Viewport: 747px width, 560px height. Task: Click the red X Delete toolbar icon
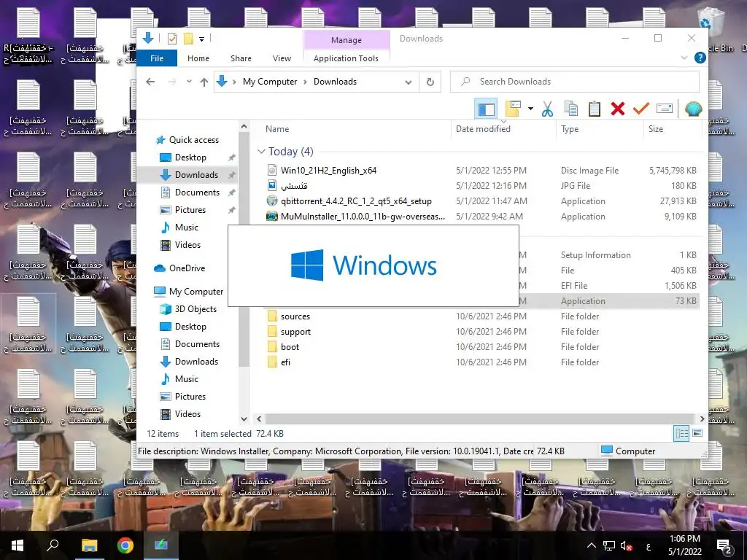tap(617, 109)
